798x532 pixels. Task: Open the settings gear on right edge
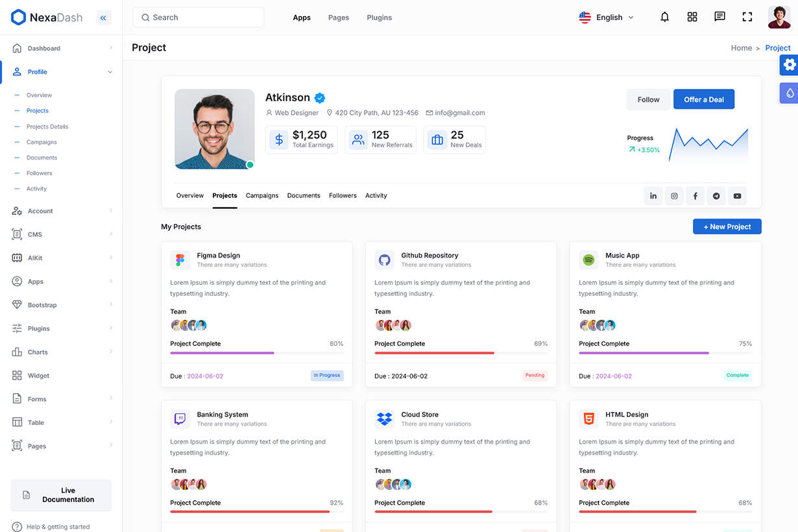(x=789, y=65)
